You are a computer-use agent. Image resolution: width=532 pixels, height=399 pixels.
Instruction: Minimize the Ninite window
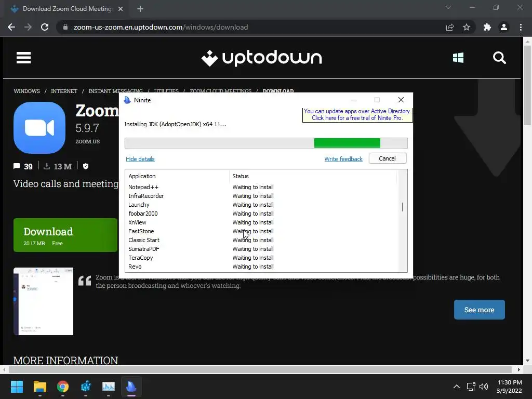click(354, 100)
